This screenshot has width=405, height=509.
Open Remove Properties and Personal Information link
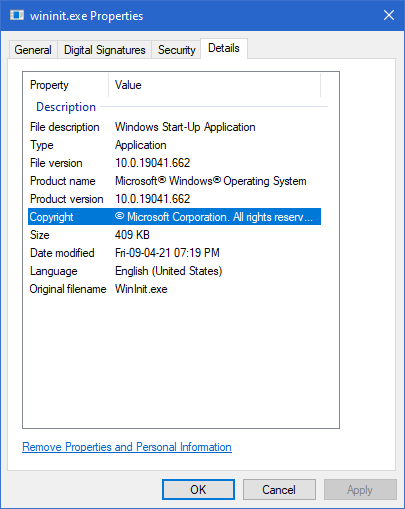[x=127, y=447]
